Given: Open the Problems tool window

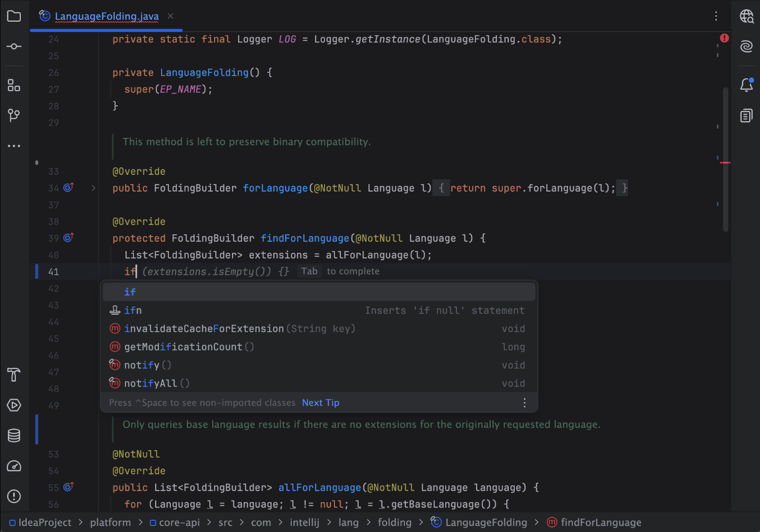Looking at the screenshot, I should 14,497.
